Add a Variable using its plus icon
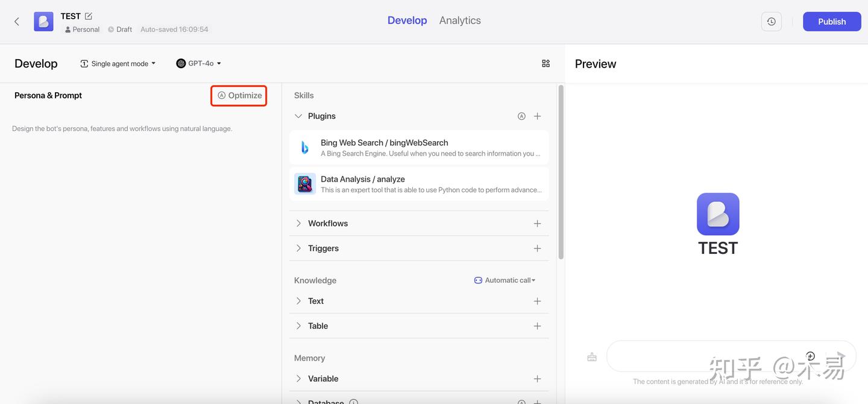Image resolution: width=868 pixels, height=404 pixels. [537, 379]
